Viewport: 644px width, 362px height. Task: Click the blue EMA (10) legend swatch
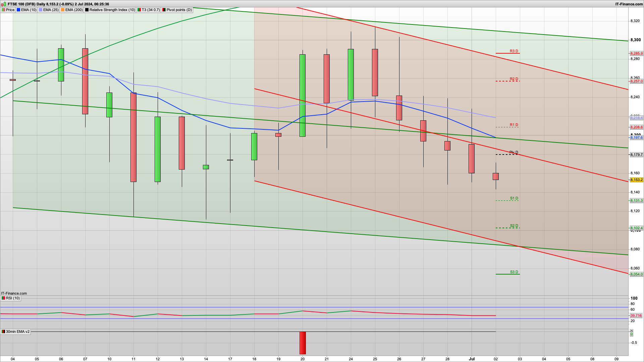18,10
